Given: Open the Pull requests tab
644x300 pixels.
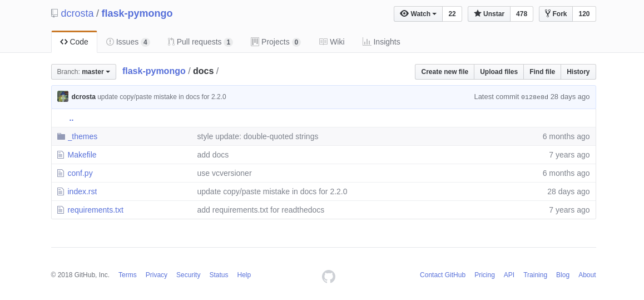Looking at the screenshot, I should click(200, 42).
